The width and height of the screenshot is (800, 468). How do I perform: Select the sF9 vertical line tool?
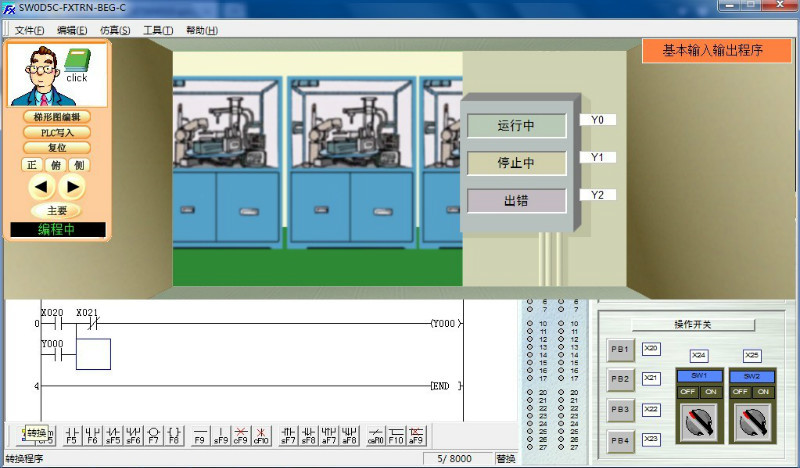(221, 435)
